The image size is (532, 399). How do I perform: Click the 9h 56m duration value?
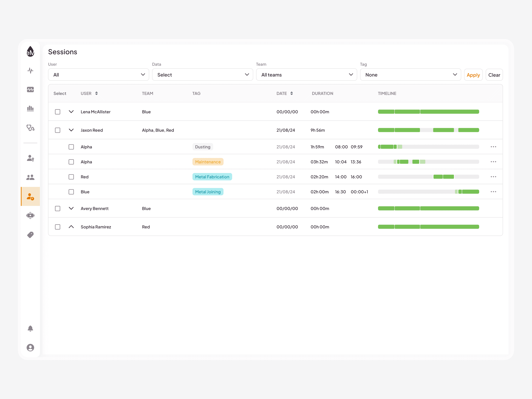click(x=318, y=130)
